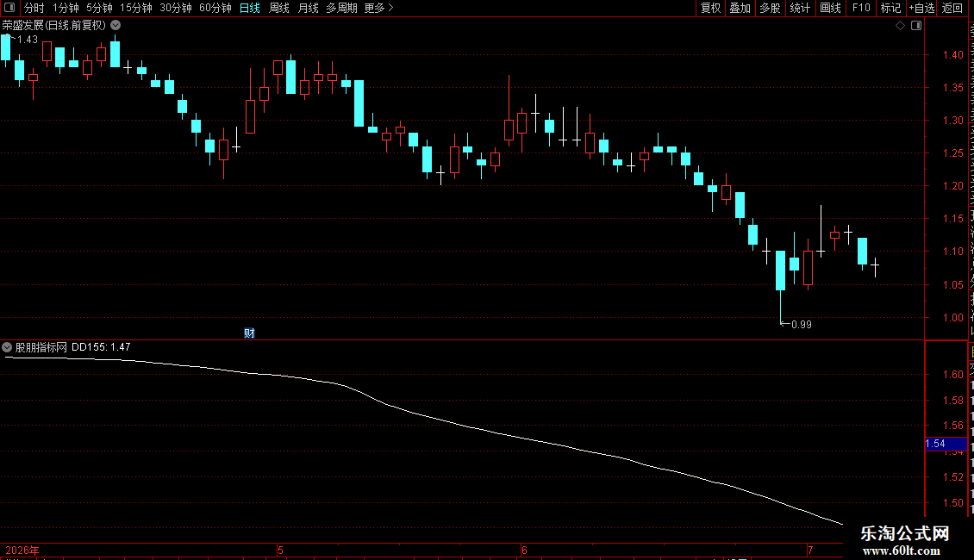Screen dimensions: 974x560
Task: Click the DD155: 1.47 indicator value
Action: [x=101, y=348]
